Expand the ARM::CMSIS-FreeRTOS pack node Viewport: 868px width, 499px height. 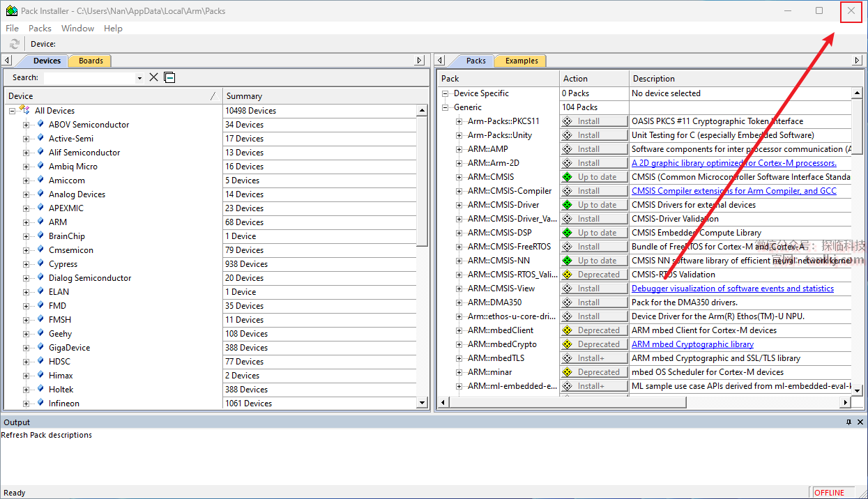459,247
